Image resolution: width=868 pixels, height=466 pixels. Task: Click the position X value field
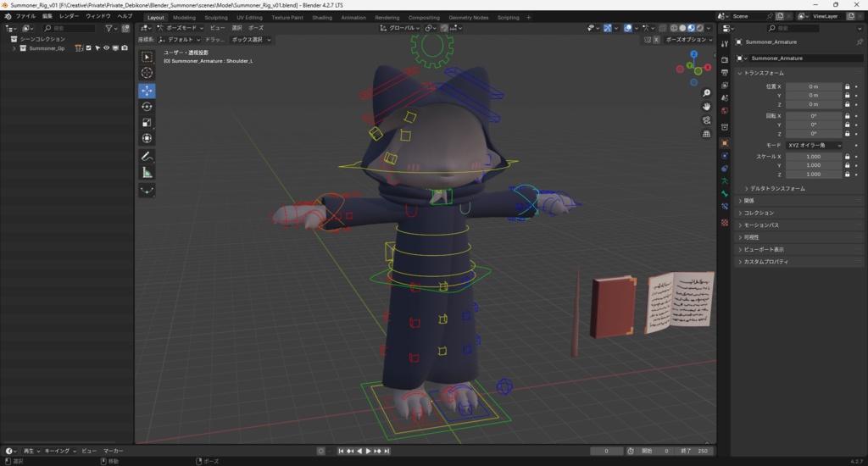point(814,87)
